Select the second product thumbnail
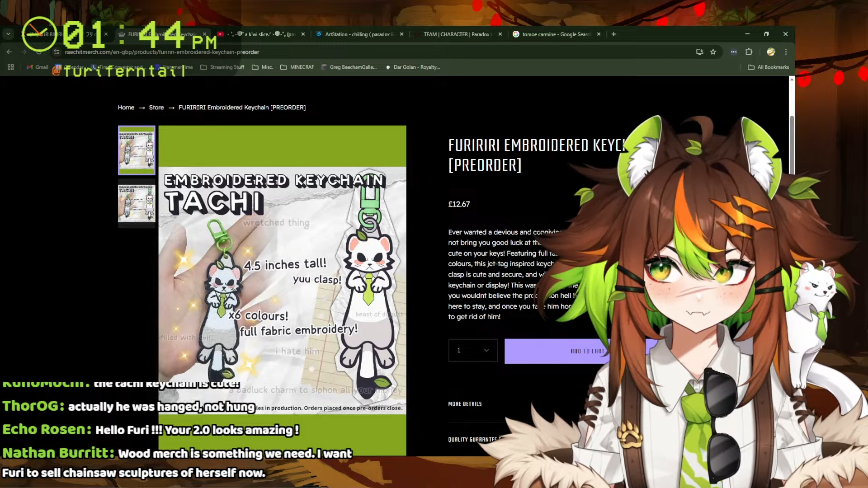The height and width of the screenshot is (488, 868). click(137, 203)
